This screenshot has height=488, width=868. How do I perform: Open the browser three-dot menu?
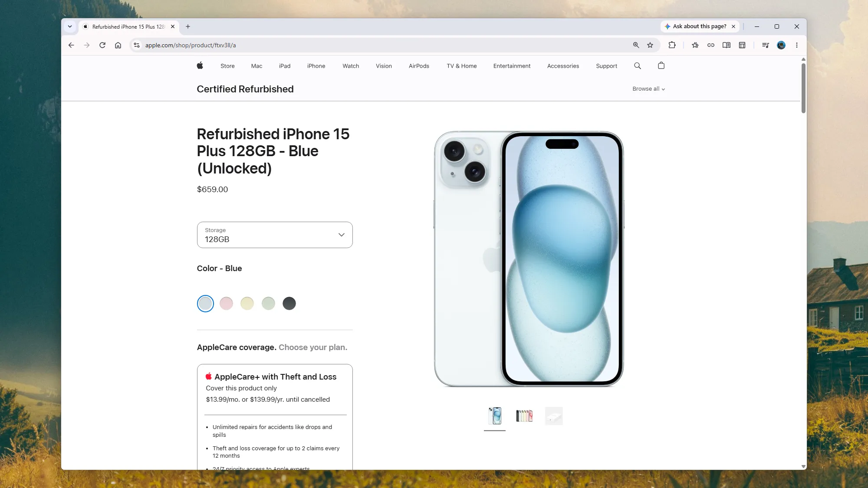click(x=797, y=45)
